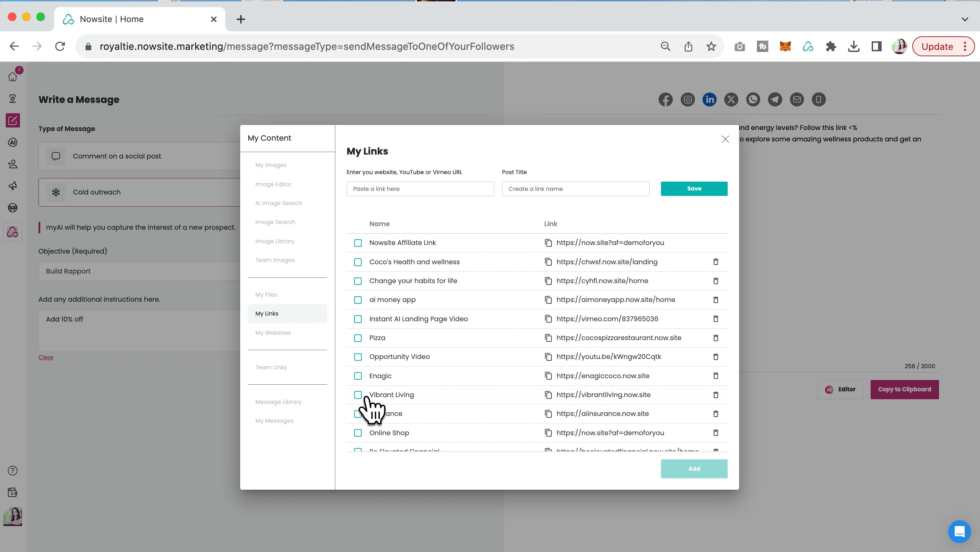Open the menu next to the Update button
This screenshot has height=552, width=980.
pyautogui.click(x=965, y=46)
